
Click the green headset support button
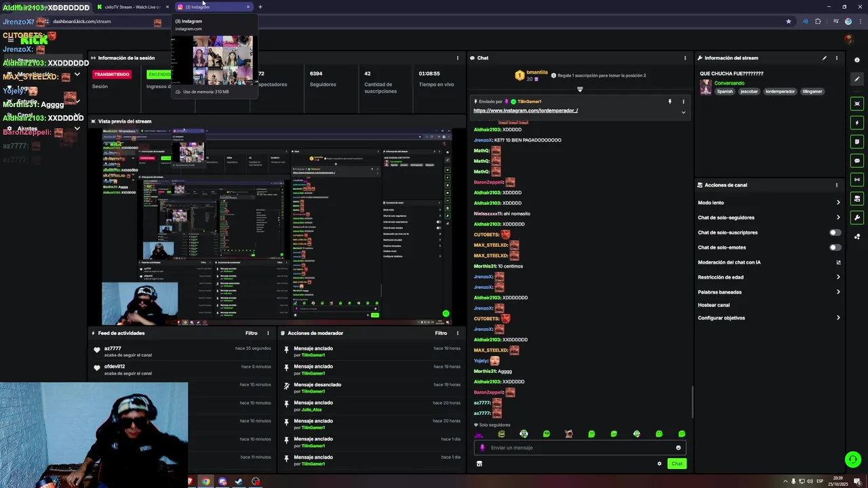click(853, 460)
